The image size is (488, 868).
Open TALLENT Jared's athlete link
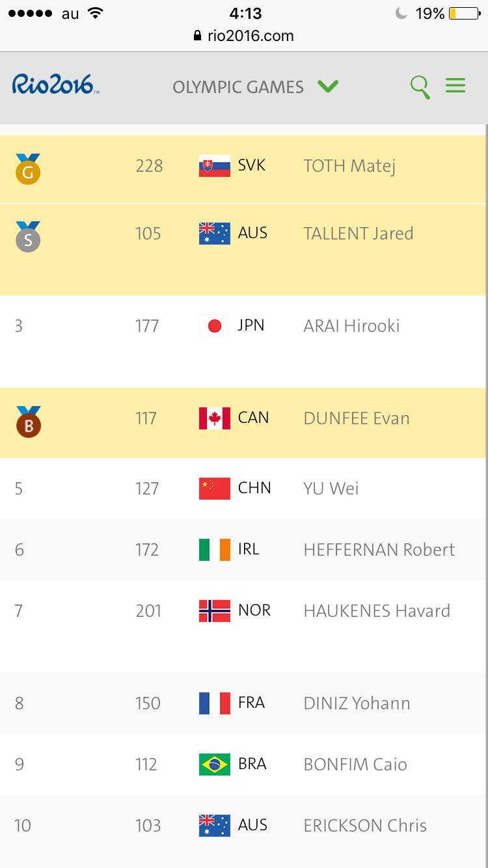(359, 234)
